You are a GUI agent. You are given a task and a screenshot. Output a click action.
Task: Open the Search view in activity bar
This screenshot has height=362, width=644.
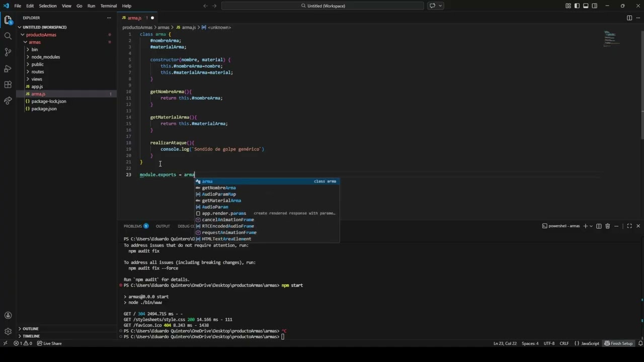coord(8,36)
